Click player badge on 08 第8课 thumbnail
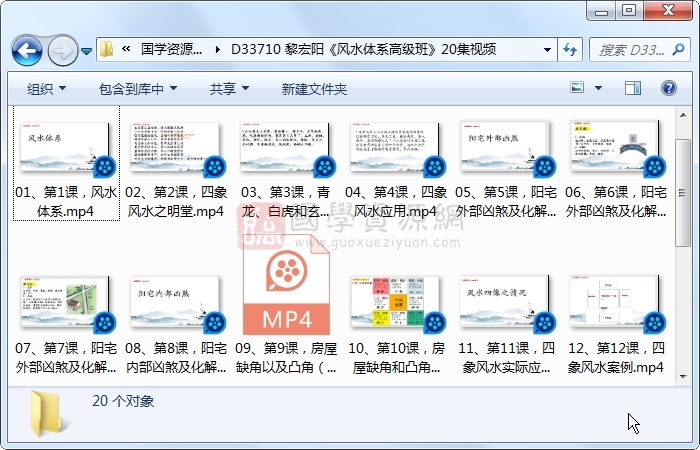The height and width of the screenshot is (450, 700). tap(215, 323)
